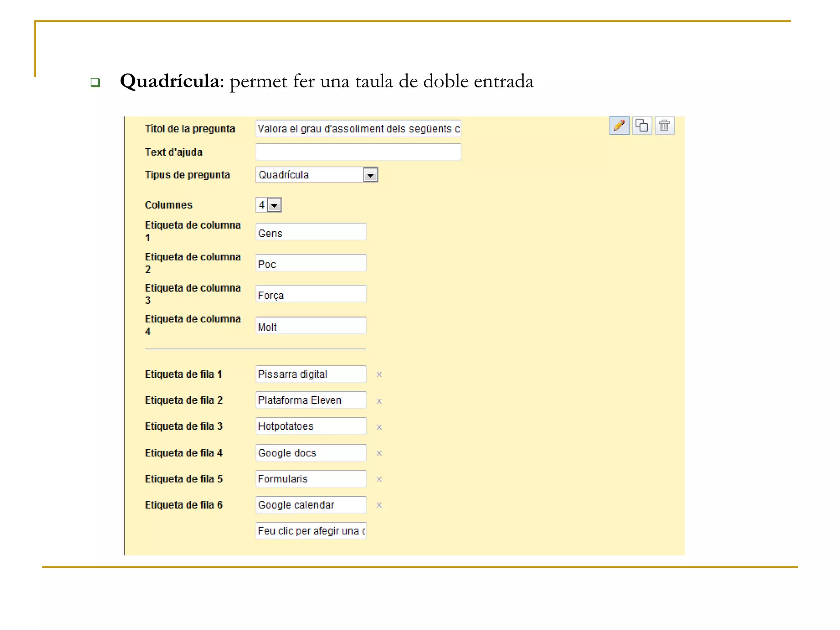The height and width of the screenshot is (630, 840).
Task: Click the Pissarra digital row field
Action: pos(310,374)
